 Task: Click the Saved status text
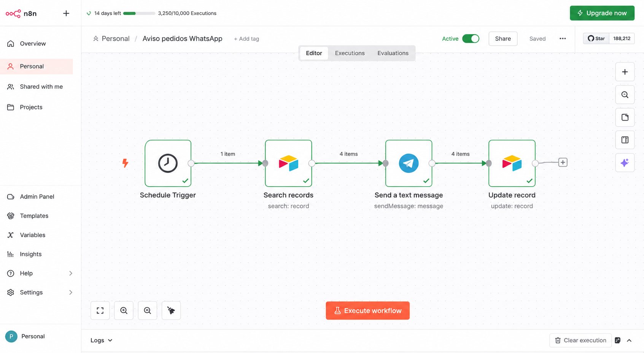[537, 39]
